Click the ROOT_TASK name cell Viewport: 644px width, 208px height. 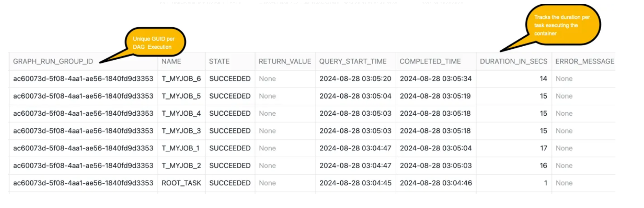[181, 183]
